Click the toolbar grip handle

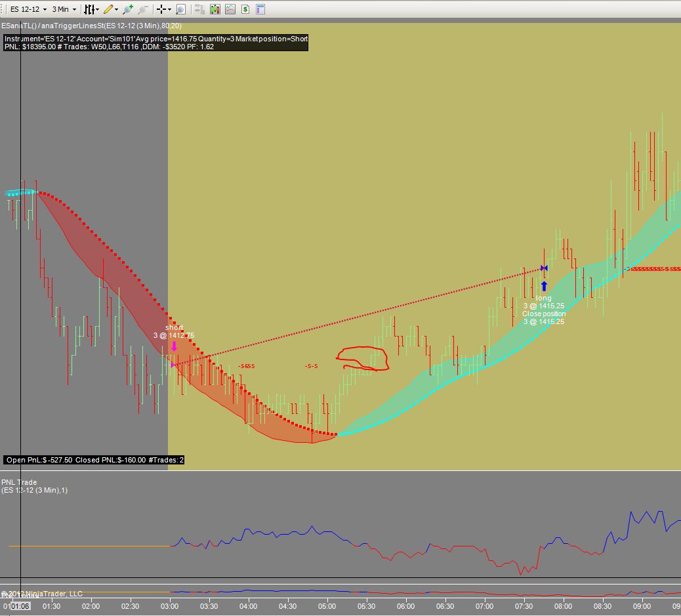click(x=2, y=9)
